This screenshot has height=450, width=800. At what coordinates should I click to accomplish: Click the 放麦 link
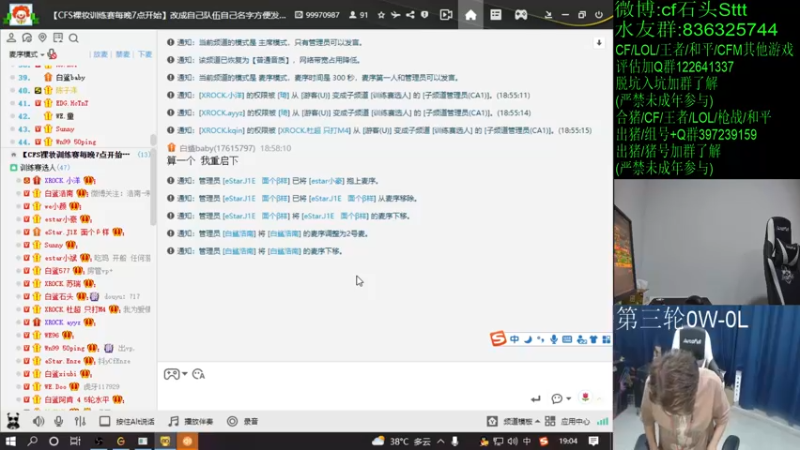tap(101, 54)
